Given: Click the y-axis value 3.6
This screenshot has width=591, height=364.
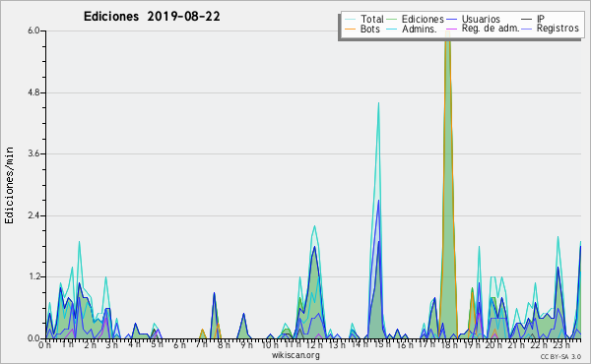Looking at the screenshot, I should coord(33,153).
